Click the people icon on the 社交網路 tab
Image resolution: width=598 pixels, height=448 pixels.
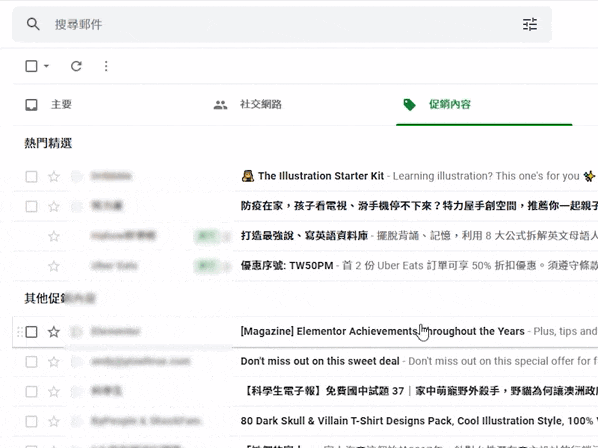[x=220, y=105]
